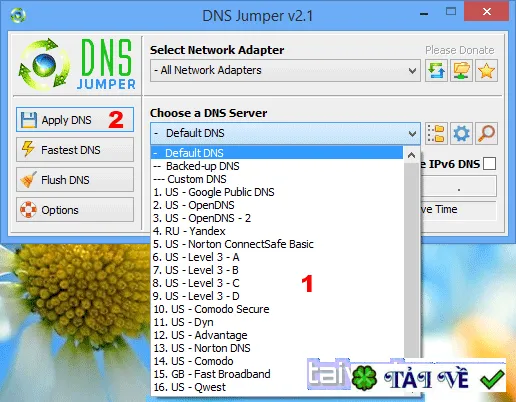Choose 9. US - Level 3 - D
This screenshot has height=402, width=516.
coord(277,296)
